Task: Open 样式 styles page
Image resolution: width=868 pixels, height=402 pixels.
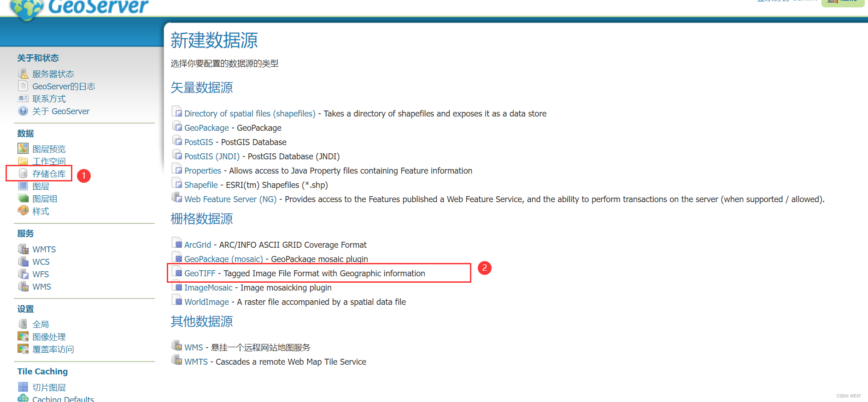Action: coord(41,211)
